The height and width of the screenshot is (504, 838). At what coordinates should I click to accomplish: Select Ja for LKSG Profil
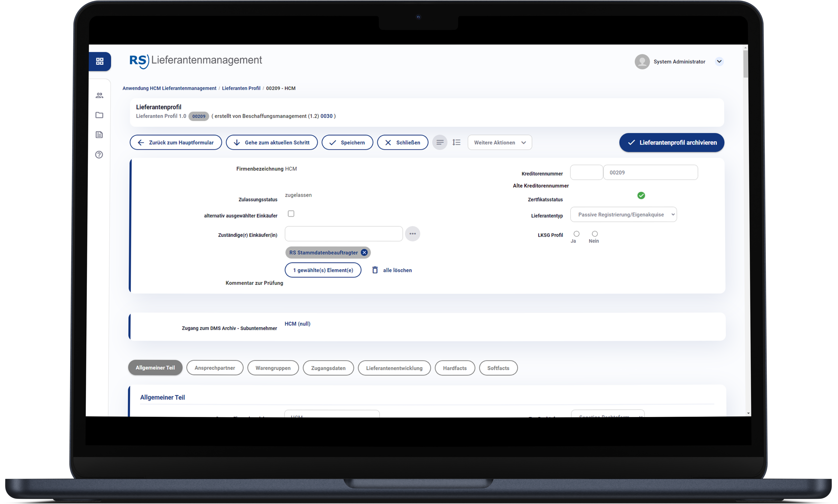click(576, 234)
